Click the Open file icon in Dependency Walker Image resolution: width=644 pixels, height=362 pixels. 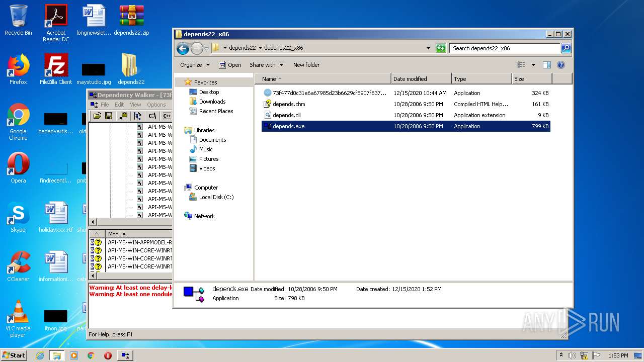point(97,116)
